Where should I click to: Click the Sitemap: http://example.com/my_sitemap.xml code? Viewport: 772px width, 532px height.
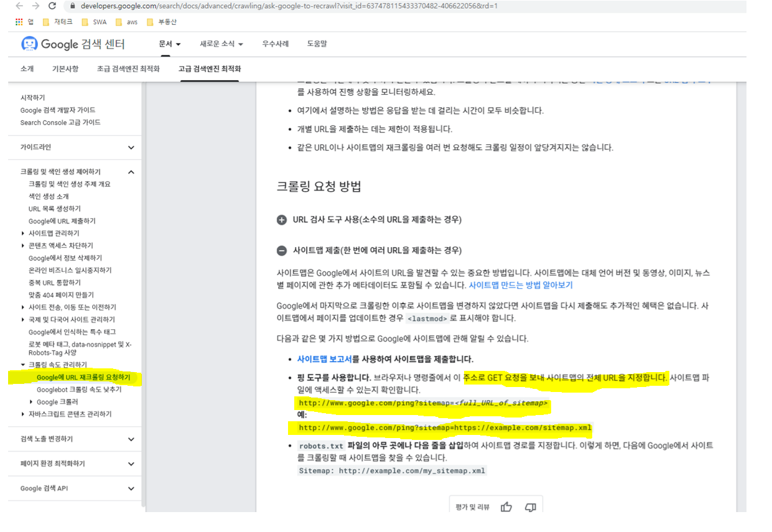pyautogui.click(x=392, y=471)
